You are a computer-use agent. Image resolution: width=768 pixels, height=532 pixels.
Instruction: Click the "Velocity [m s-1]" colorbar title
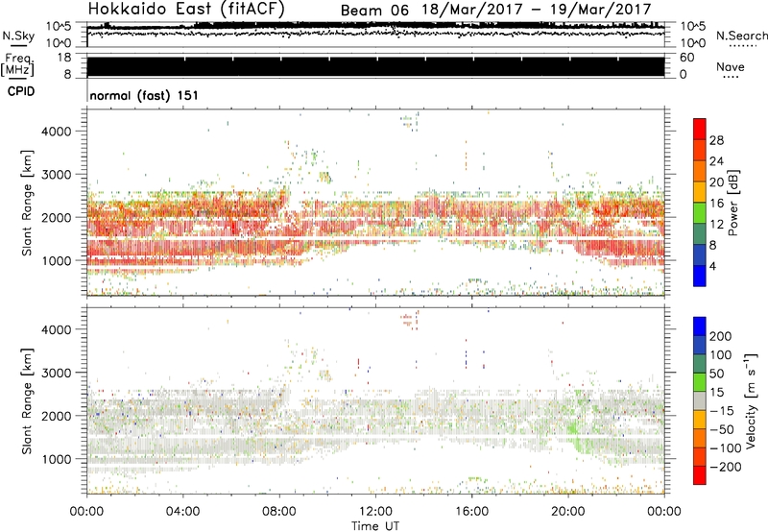point(751,400)
